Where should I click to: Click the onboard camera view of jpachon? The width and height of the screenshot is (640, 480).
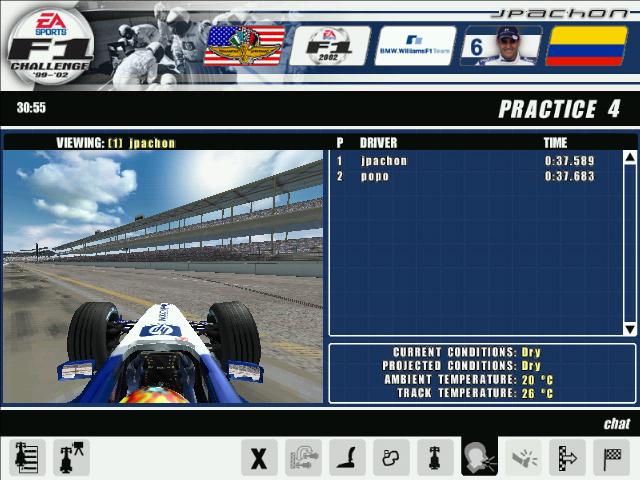tap(163, 277)
